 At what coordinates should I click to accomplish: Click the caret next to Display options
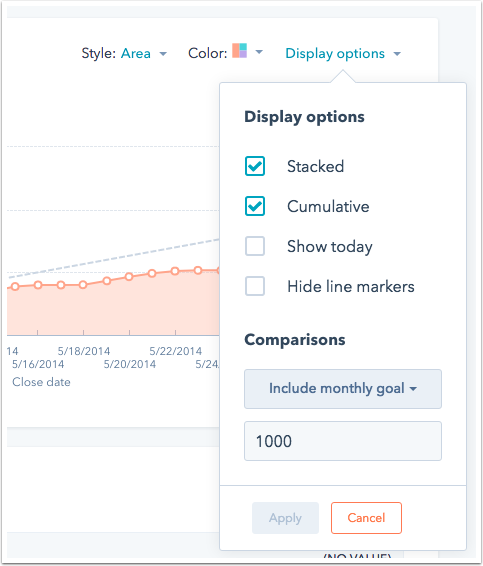pos(397,54)
